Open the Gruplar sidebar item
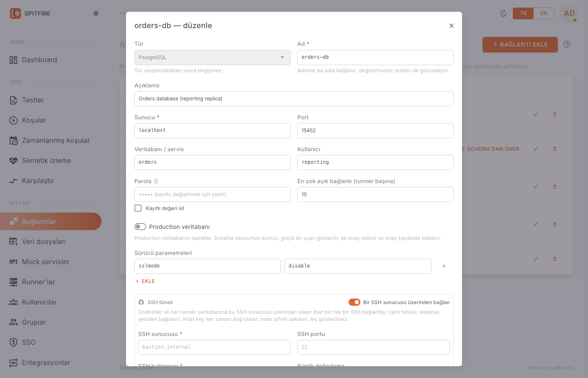Image resolution: width=588 pixels, height=378 pixels. point(51,322)
